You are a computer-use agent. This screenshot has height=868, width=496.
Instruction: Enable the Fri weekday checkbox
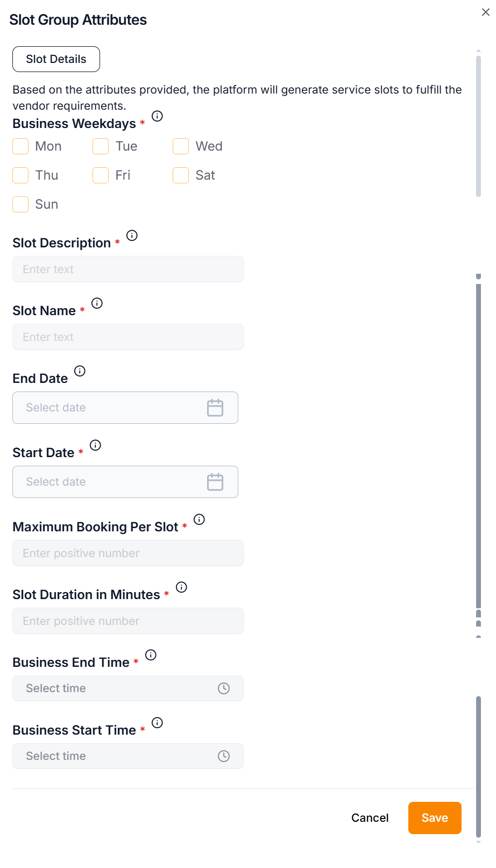tap(101, 175)
